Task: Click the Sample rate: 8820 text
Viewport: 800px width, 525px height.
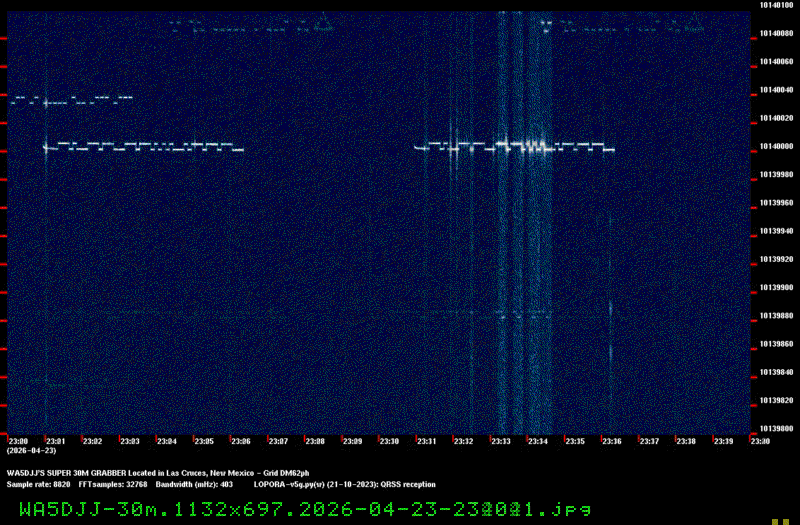Action: [39, 485]
